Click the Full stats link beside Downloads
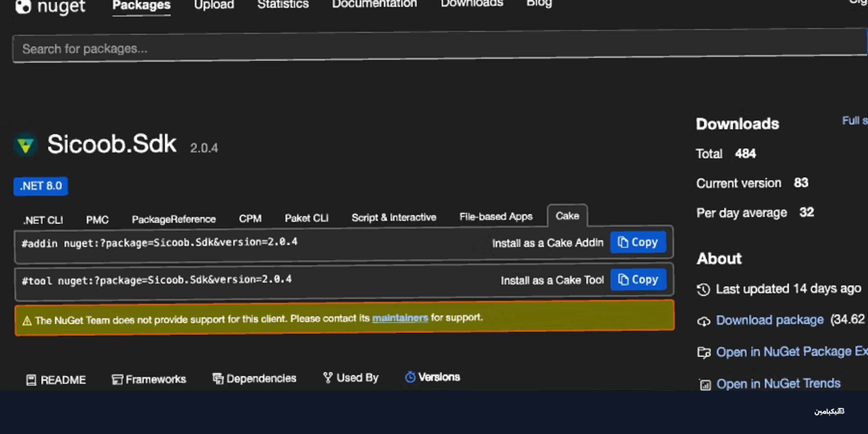Image resolution: width=868 pixels, height=434 pixels. click(x=855, y=120)
